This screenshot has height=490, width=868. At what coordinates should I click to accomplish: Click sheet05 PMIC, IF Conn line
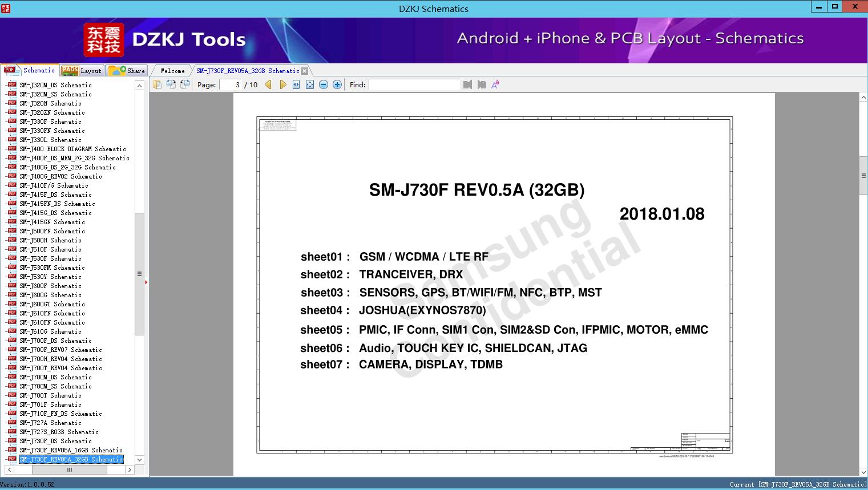point(504,330)
